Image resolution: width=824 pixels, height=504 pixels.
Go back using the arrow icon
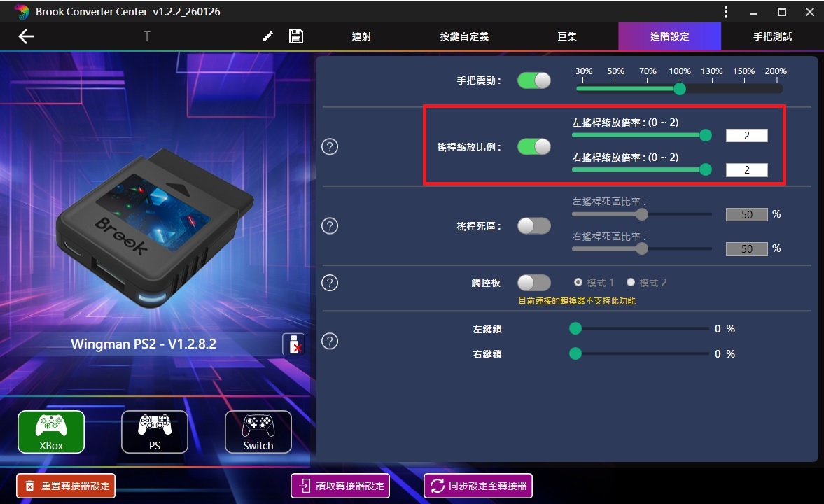(26, 36)
